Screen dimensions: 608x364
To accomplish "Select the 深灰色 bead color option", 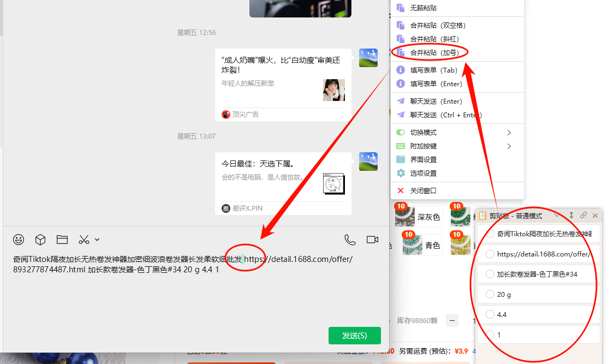I will point(419,217).
